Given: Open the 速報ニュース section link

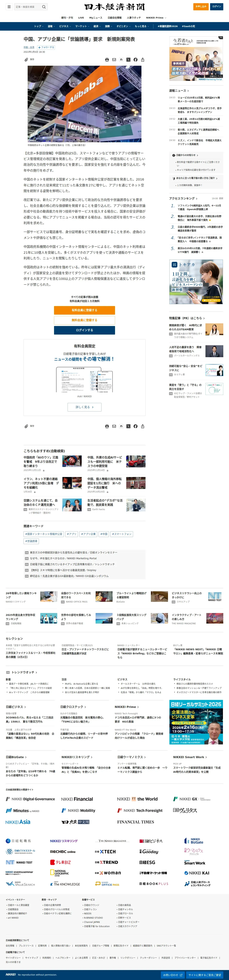Looking at the screenshot, I should (x=179, y=91).
